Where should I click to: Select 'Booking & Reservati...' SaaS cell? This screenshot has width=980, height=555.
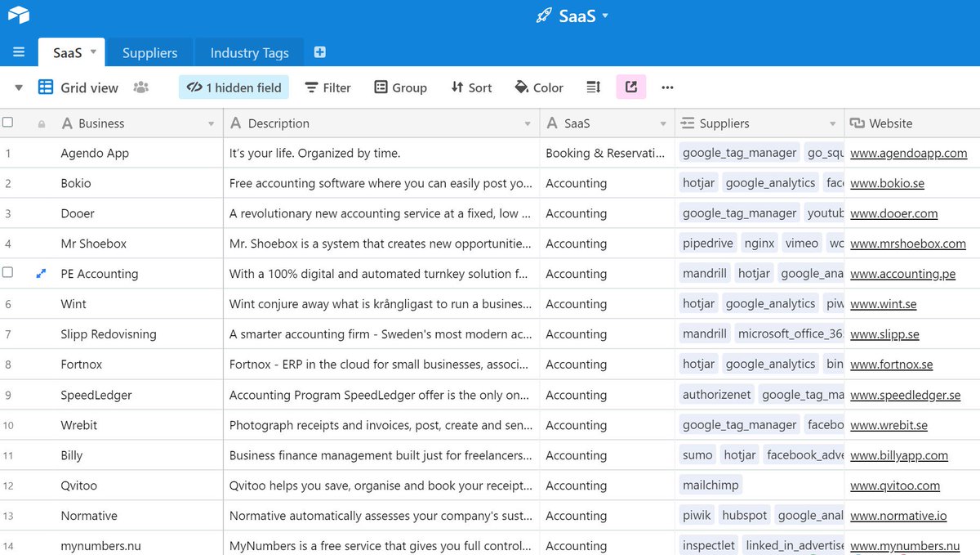(x=607, y=153)
